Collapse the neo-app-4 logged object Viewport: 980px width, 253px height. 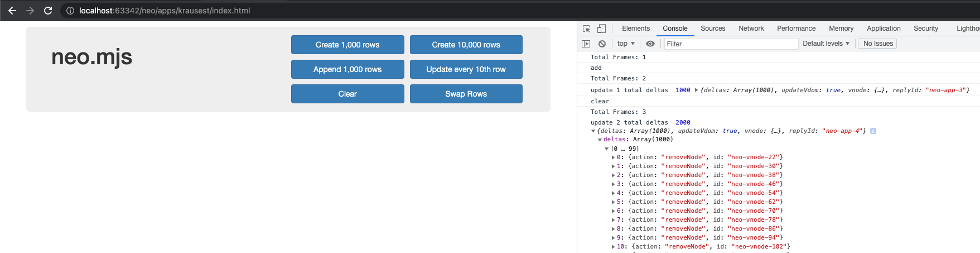pyautogui.click(x=593, y=131)
